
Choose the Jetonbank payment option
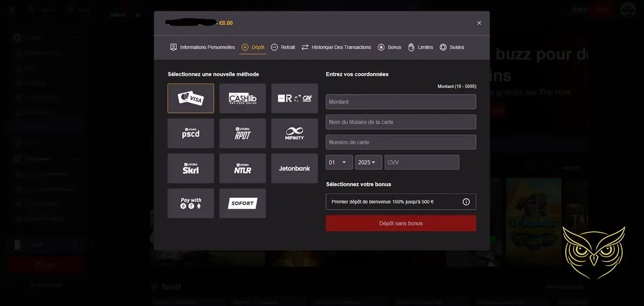(294, 168)
